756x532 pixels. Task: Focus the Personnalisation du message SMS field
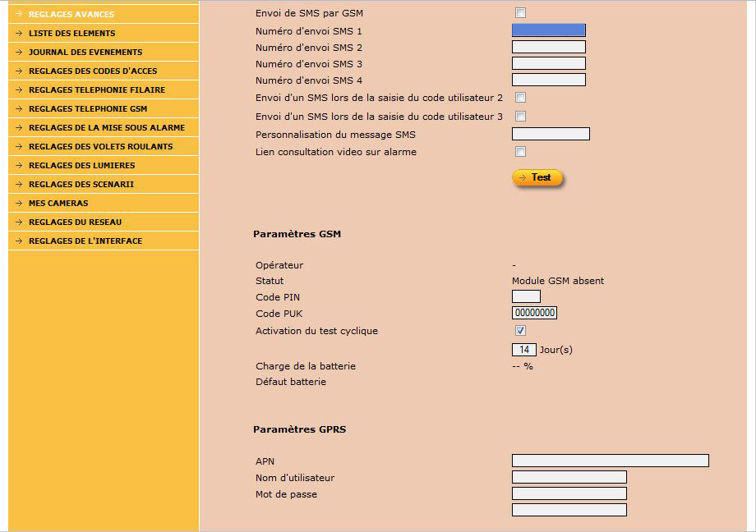point(551,134)
